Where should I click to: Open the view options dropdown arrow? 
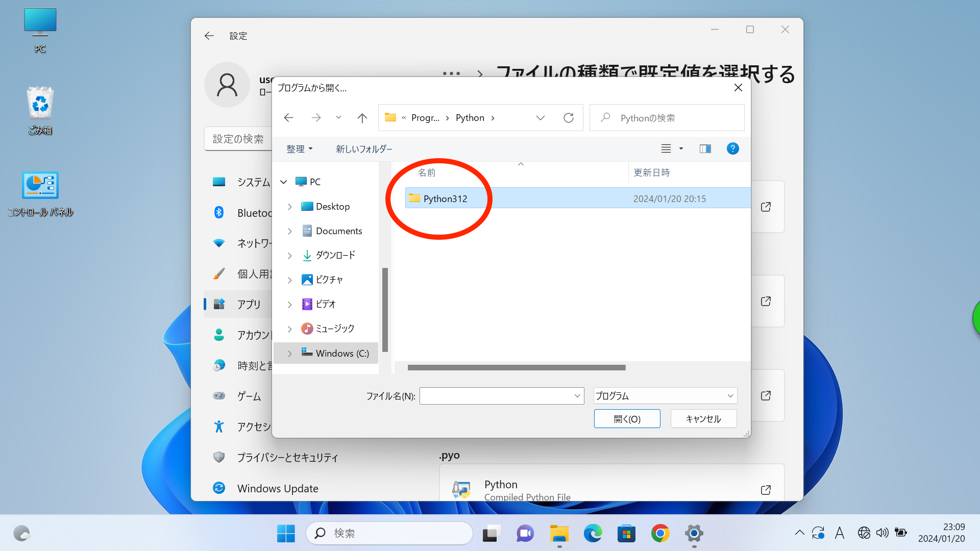pyautogui.click(x=681, y=148)
